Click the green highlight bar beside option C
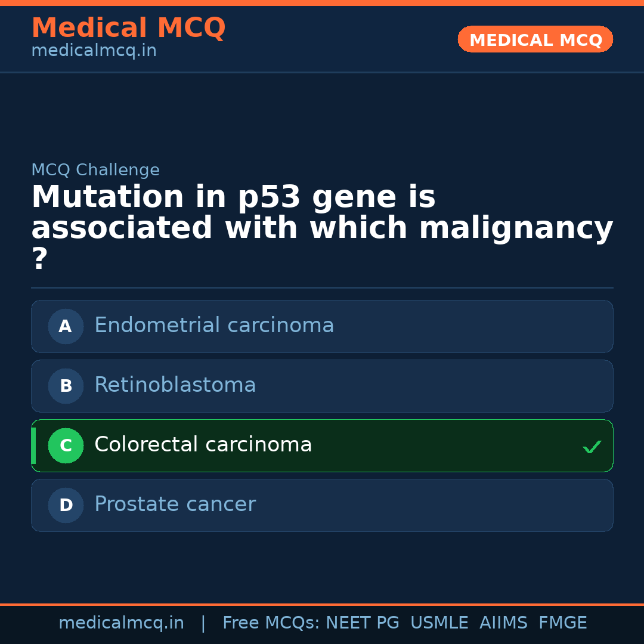The width and height of the screenshot is (644, 644). click(x=33, y=445)
